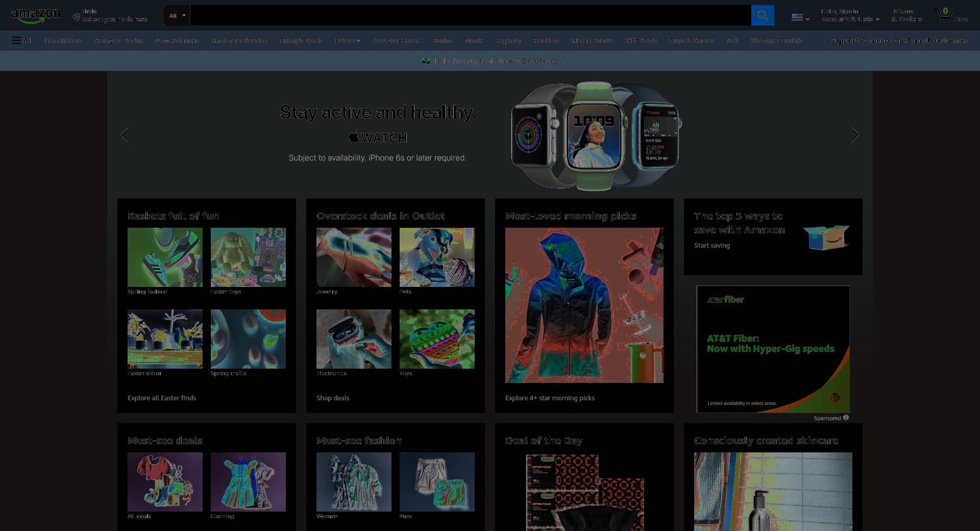
Task: Click Explore 4+ star morning picks
Action: click(x=550, y=398)
